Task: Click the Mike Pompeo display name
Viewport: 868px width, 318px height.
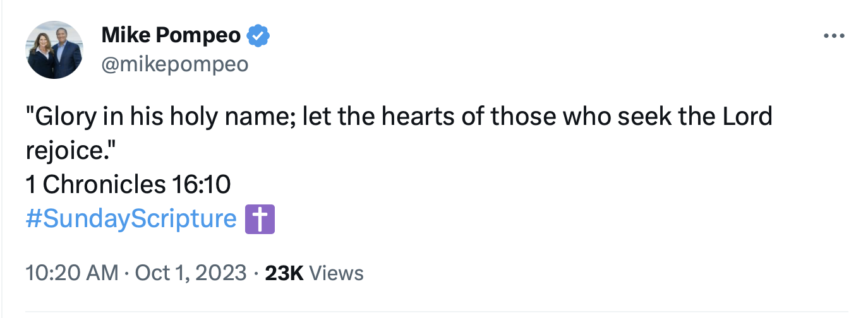Action: click(171, 36)
